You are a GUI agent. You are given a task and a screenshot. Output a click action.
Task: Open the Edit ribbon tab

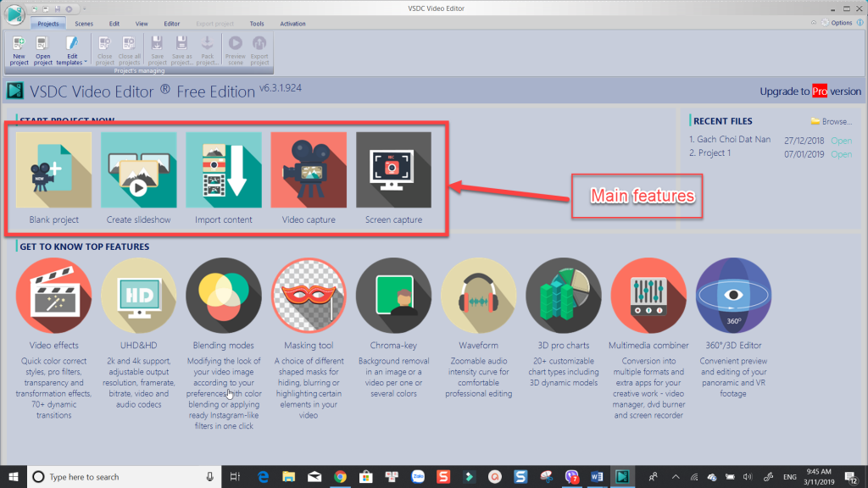click(114, 24)
